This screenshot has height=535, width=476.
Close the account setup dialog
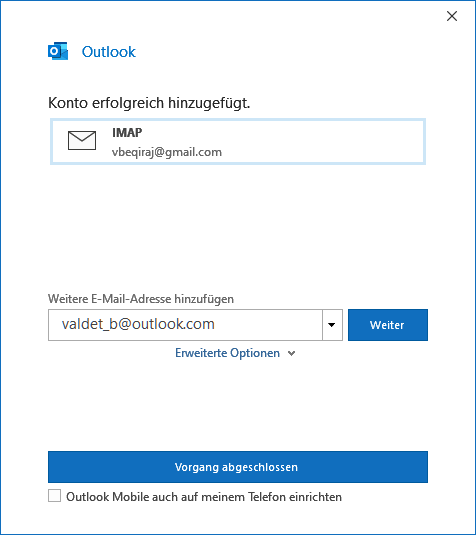point(452,16)
